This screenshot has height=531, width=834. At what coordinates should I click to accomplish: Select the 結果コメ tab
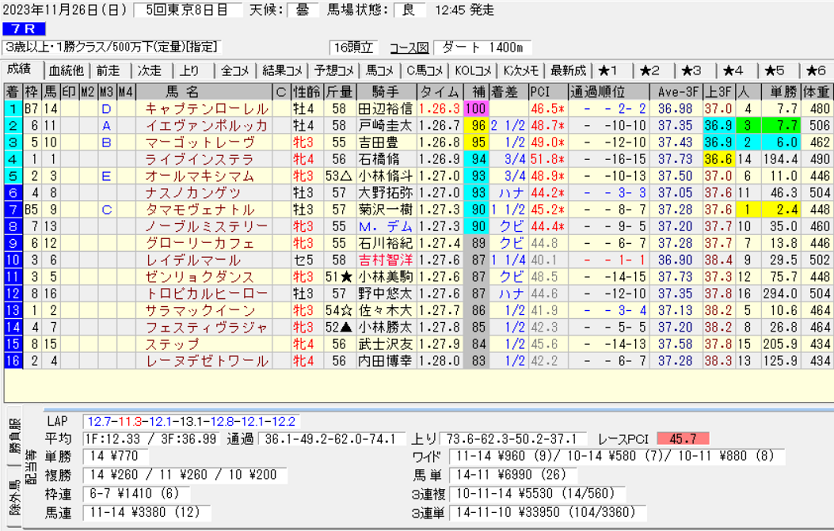(283, 70)
